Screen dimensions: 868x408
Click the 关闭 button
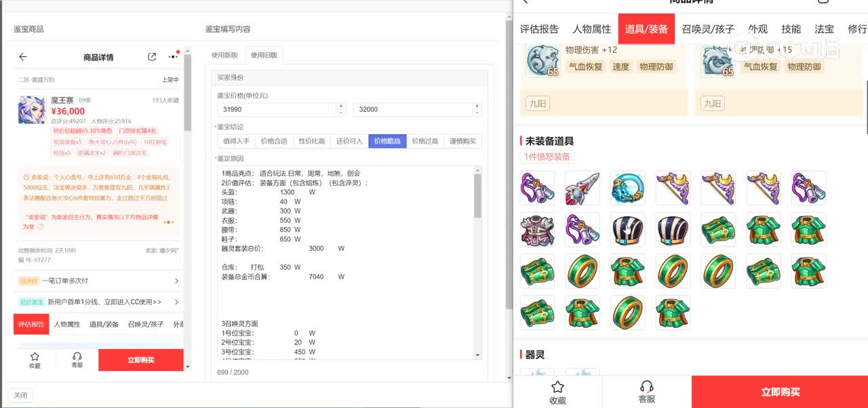[x=20, y=395]
